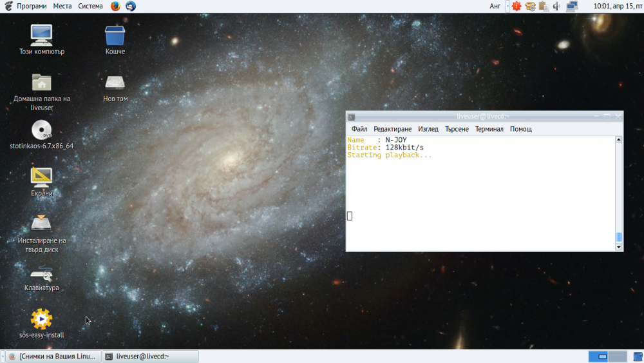Screen dimensions: 644x363
Task: Open the terminal's "Помощ" menu
Action: pos(521,129)
